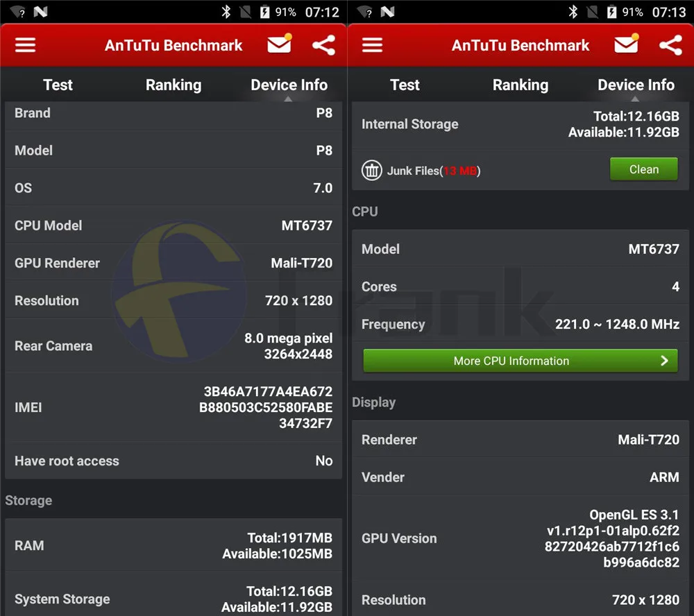Tap Model row showing P8 in left screenshot
694x616 pixels.
click(x=173, y=151)
